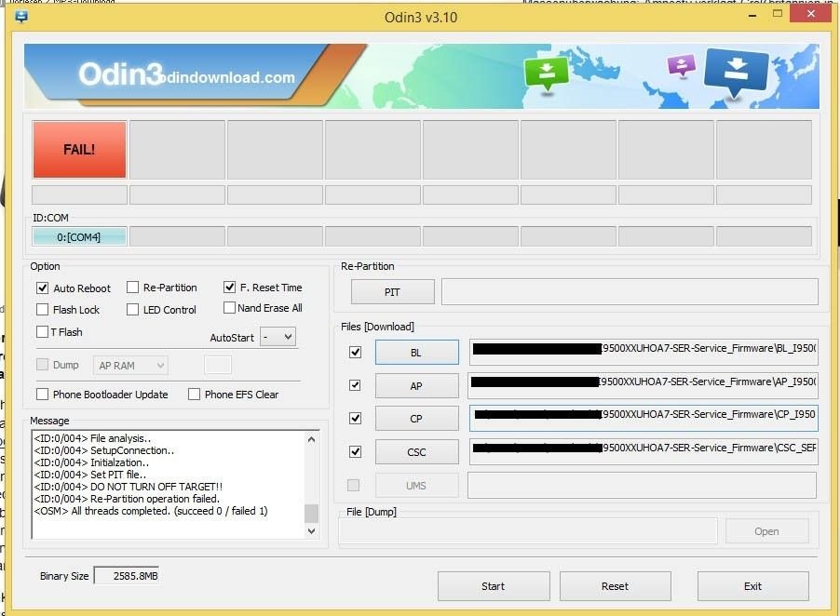This screenshot has width=840, height=616.
Task: Click the 'Initialzation..' log line
Action: point(91,462)
